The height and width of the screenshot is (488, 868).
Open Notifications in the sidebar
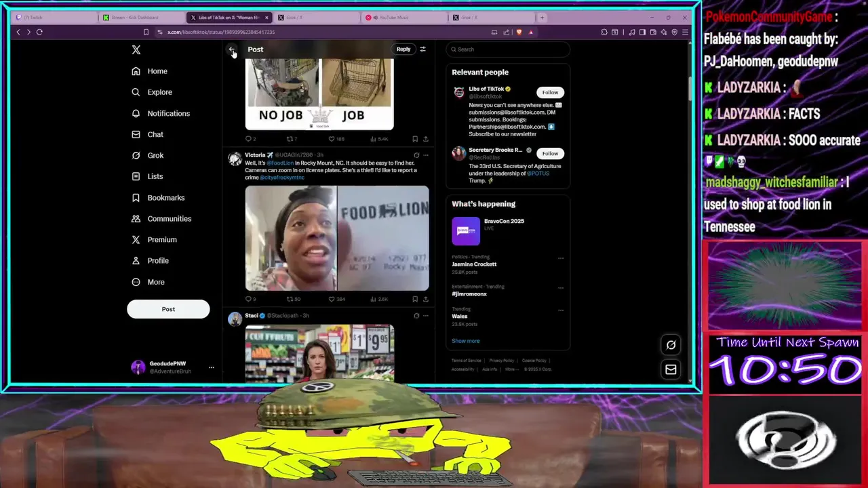point(161,113)
